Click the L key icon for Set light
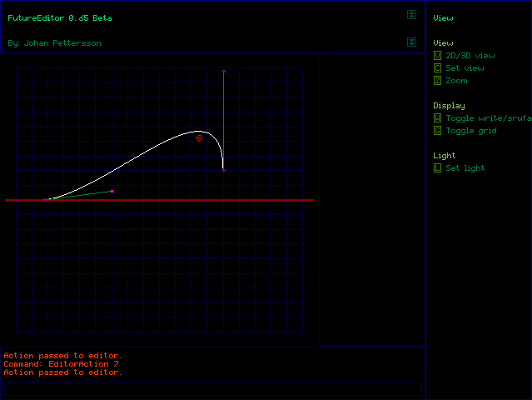532x400 pixels. coord(437,167)
